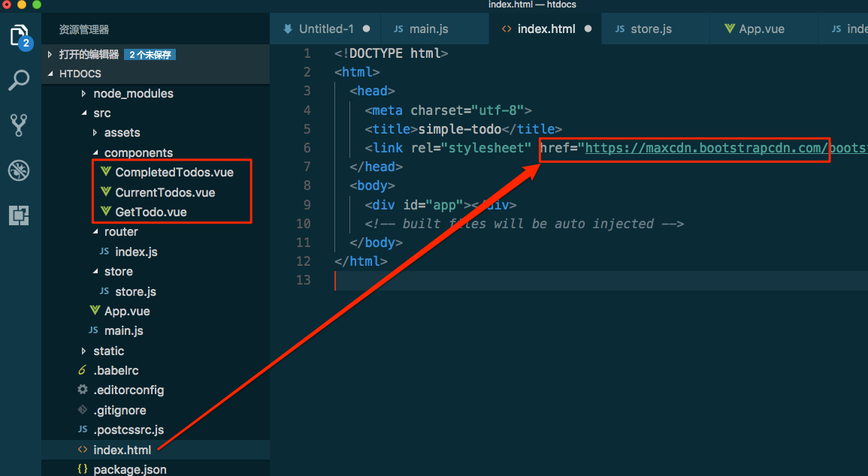
Task: Click the unsaved dot on Untitled-1 tab
Action: click(367, 29)
